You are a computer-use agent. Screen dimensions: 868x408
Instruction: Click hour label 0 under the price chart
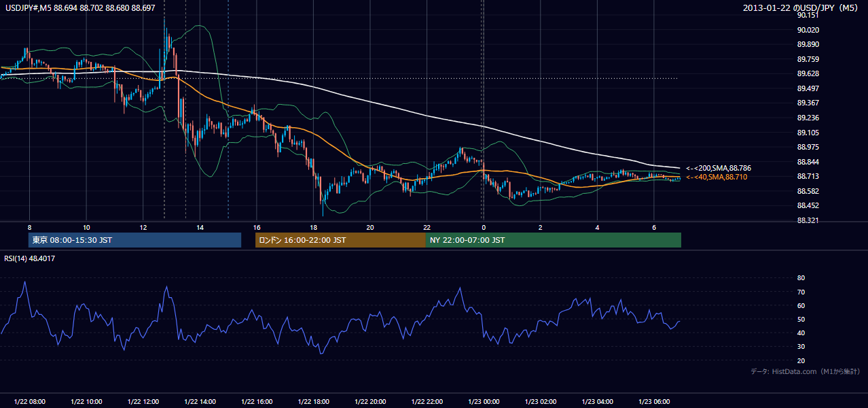coord(484,227)
